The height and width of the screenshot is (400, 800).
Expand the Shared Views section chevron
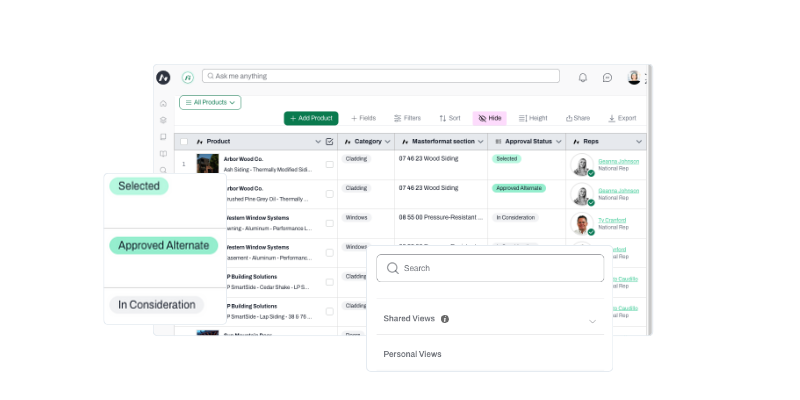[592, 321]
